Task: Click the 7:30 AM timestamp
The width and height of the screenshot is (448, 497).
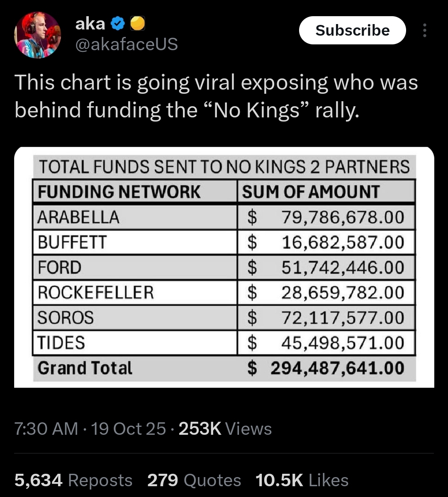Action: pos(46,429)
